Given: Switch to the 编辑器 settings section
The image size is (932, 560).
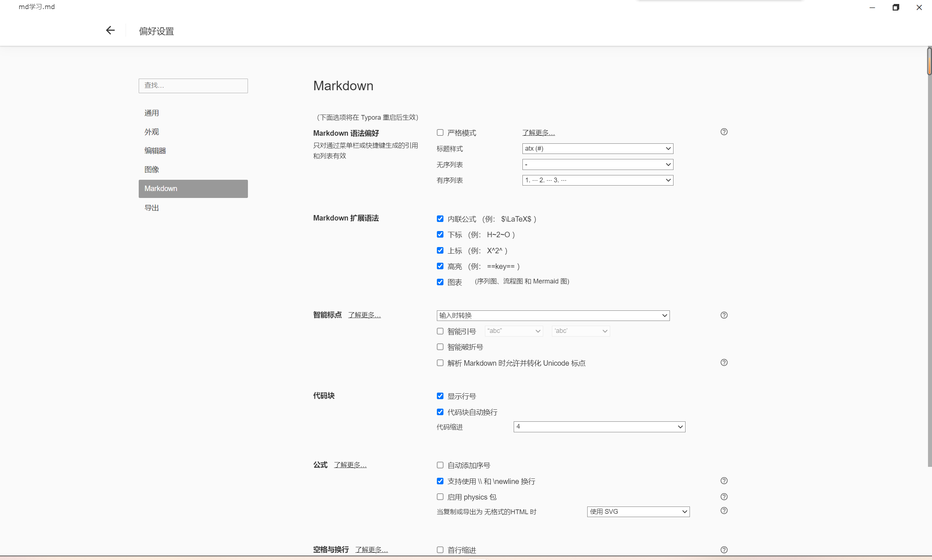Looking at the screenshot, I should point(155,151).
